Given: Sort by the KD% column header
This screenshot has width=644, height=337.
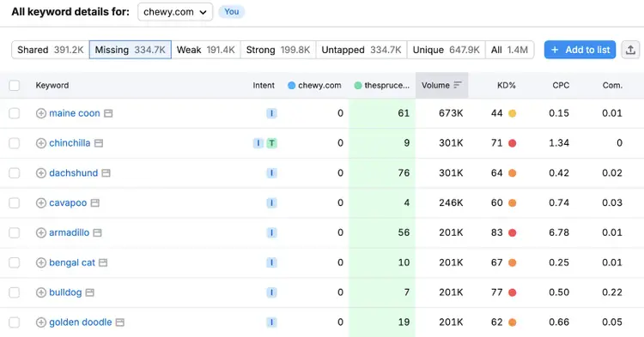Looking at the screenshot, I should coord(507,85).
